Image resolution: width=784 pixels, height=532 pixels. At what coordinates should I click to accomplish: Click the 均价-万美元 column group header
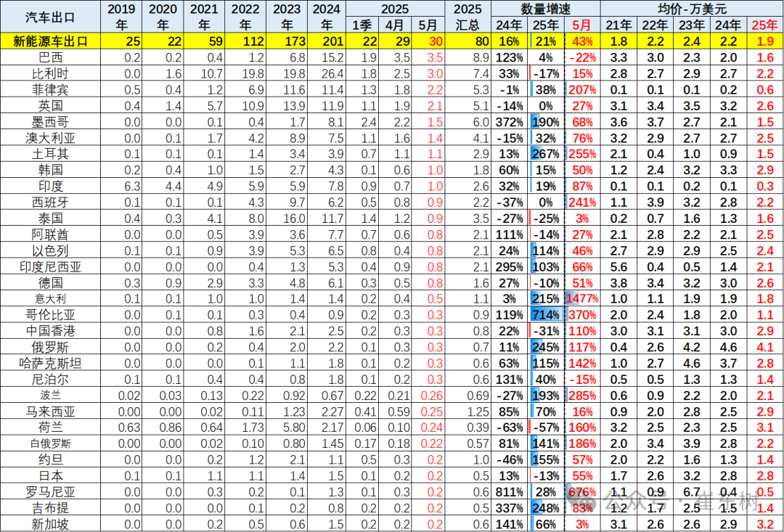tap(694, 9)
